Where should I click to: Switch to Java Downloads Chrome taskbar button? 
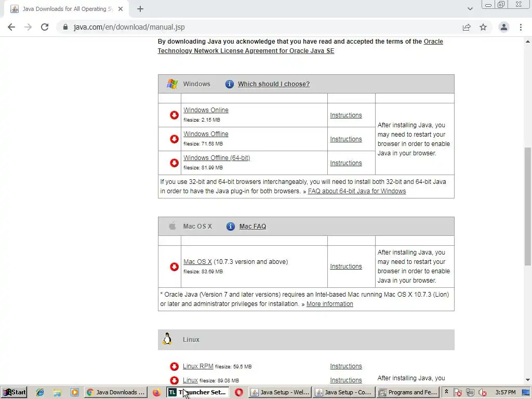116,392
